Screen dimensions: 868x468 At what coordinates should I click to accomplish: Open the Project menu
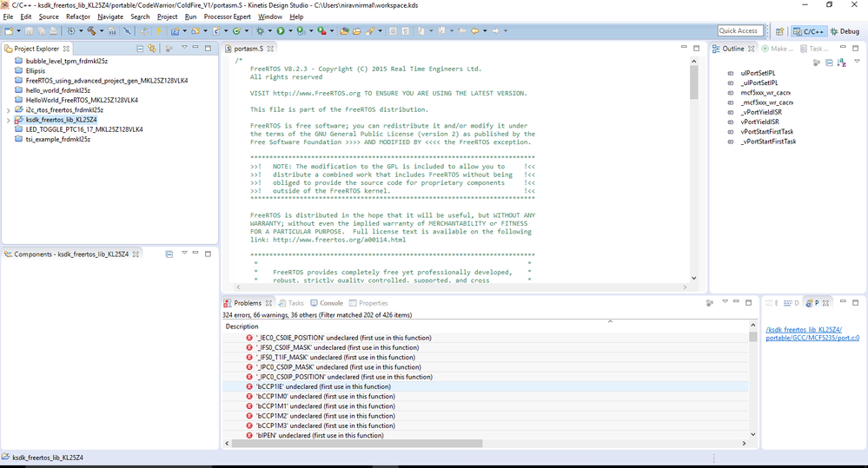(167, 16)
